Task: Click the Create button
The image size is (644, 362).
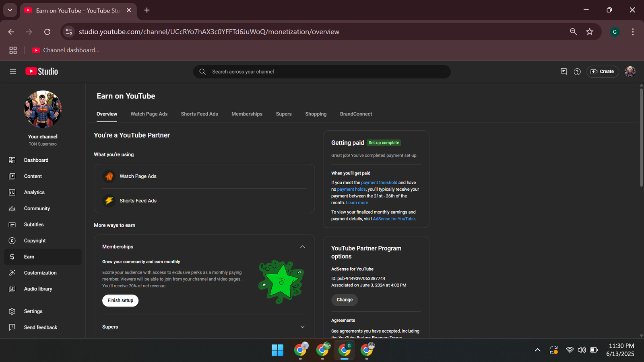Action: tap(603, 72)
